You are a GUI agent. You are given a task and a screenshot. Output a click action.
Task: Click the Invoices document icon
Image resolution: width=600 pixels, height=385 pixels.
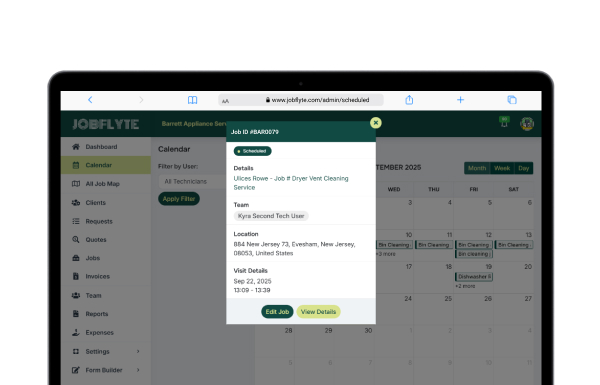[x=76, y=276]
